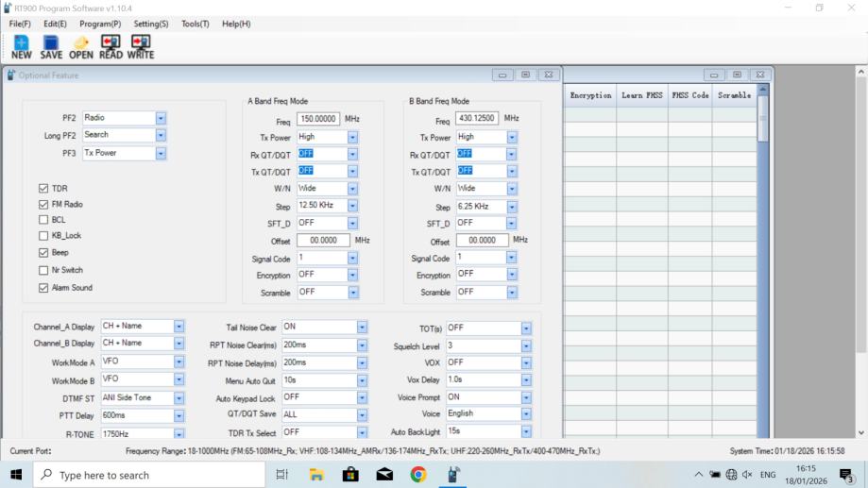868x488 pixels.
Task: Click the network globe tray icon
Action: 731,474
